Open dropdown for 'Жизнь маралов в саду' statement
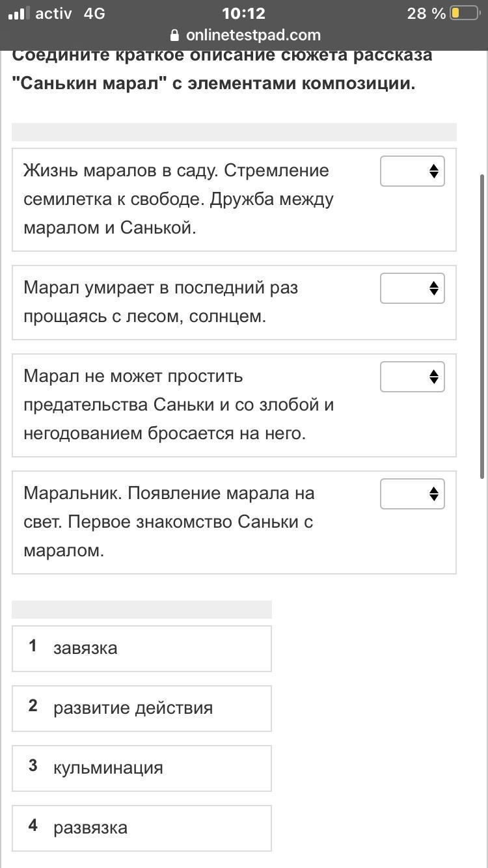 click(412, 171)
